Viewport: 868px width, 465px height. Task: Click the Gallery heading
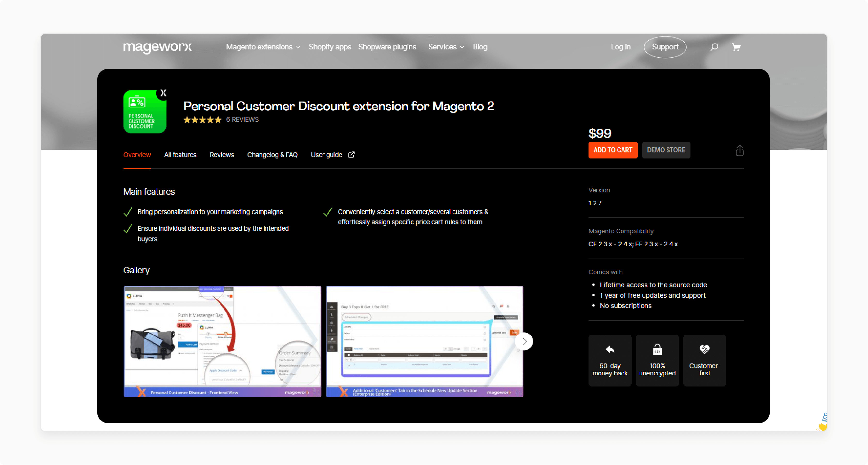pos(136,270)
